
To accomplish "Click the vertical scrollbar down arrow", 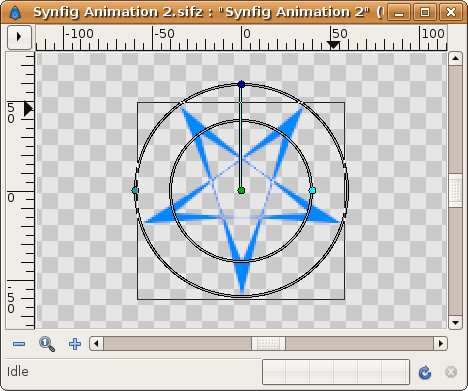I will (455, 322).
